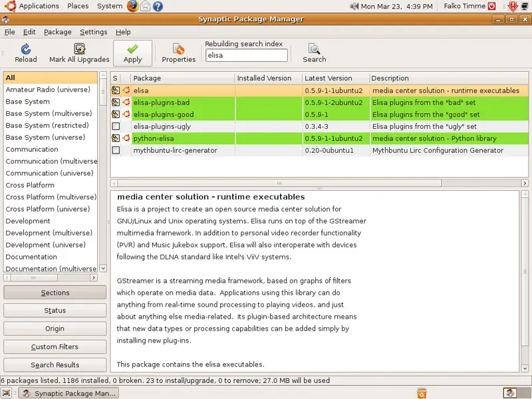
Task: Select the Base System (restricted) section
Action: click(x=51, y=125)
